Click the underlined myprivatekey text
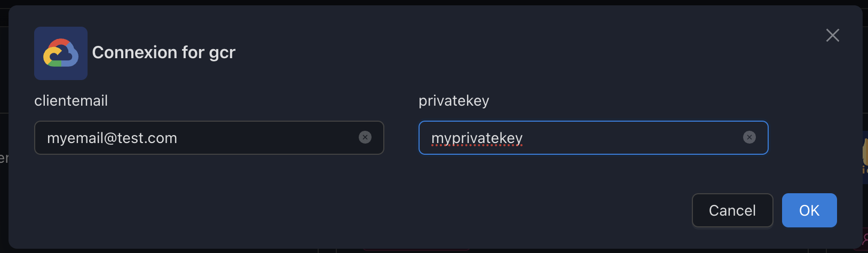The image size is (868, 253). tap(477, 139)
